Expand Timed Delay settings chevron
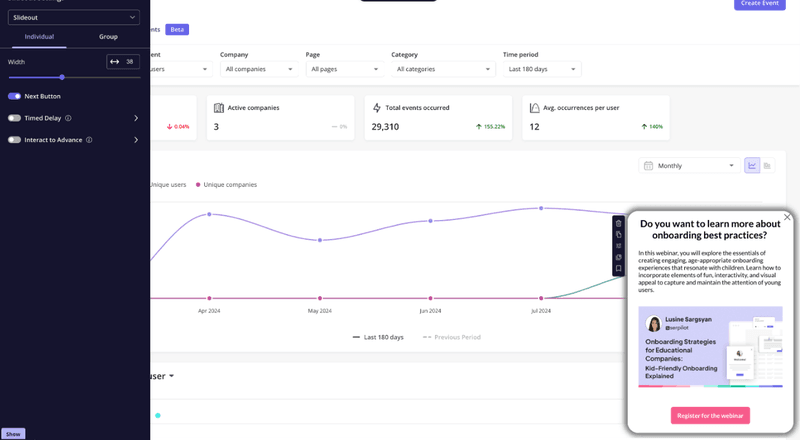 (x=136, y=118)
